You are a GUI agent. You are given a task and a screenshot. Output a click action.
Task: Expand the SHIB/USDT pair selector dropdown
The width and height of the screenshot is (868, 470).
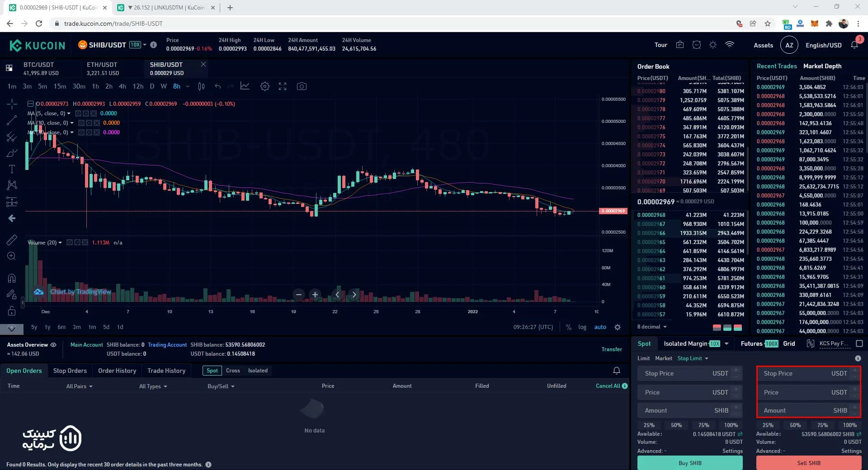click(145, 45)
